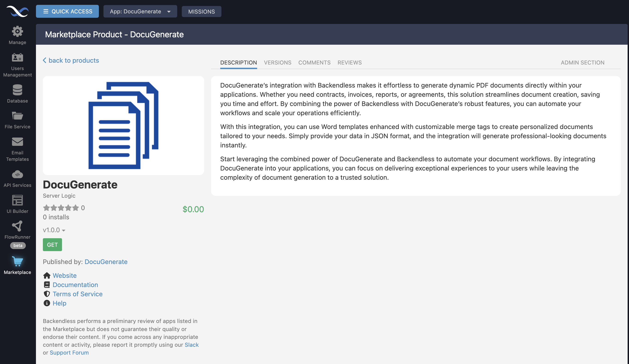
Task: Open the Terms of Service link
Action: pos(77,294)
